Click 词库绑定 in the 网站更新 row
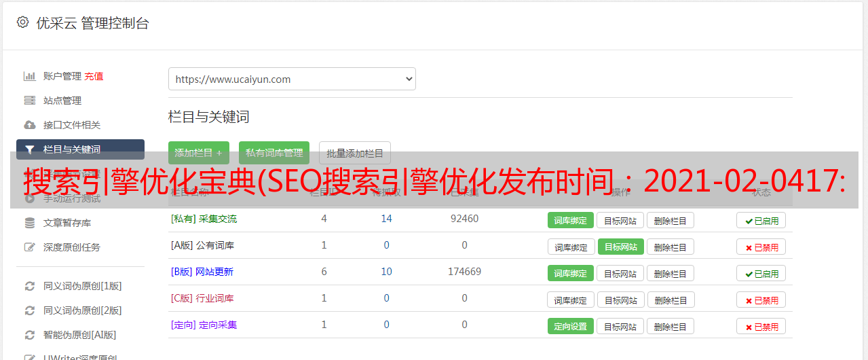The image size is (868, 360). 571,273
